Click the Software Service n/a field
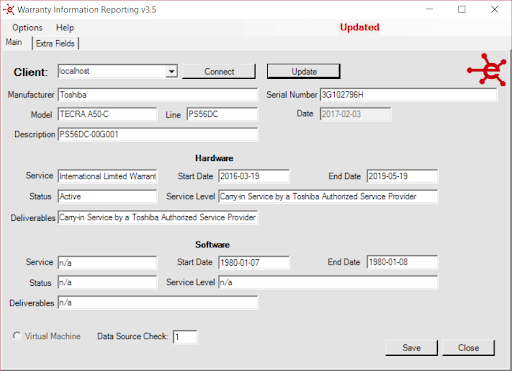The image size is (512, 371). [107, 263]
